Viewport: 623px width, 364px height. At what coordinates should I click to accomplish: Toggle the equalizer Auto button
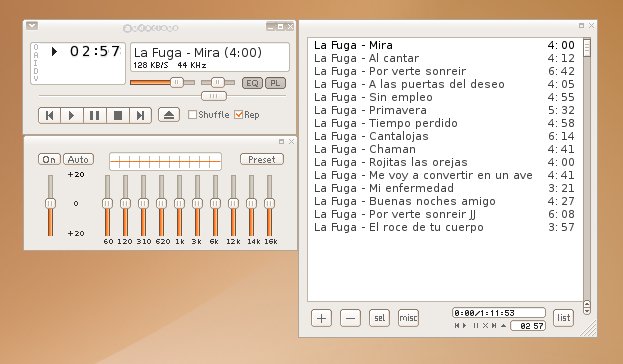click(x=78, y=159)
